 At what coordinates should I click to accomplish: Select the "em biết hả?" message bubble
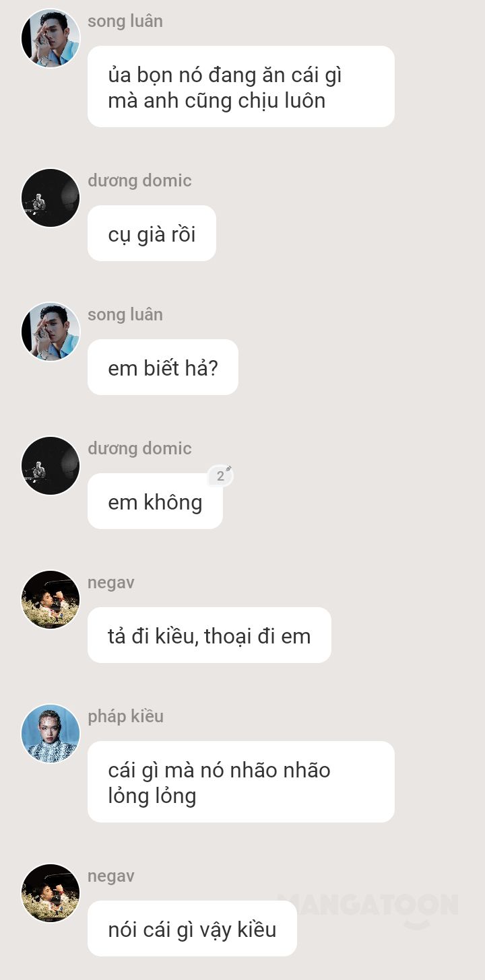tap(163, 367)
